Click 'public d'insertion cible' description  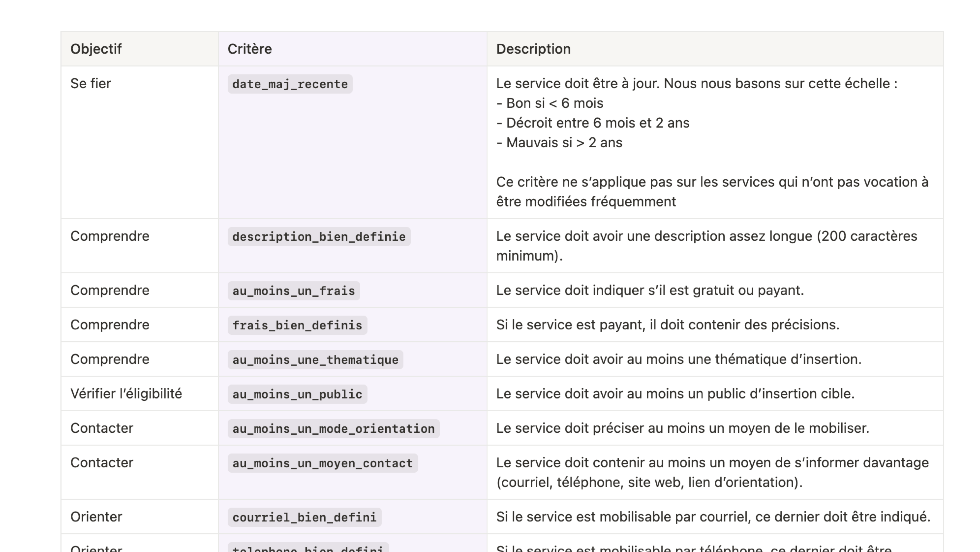(x=675, y=394)
